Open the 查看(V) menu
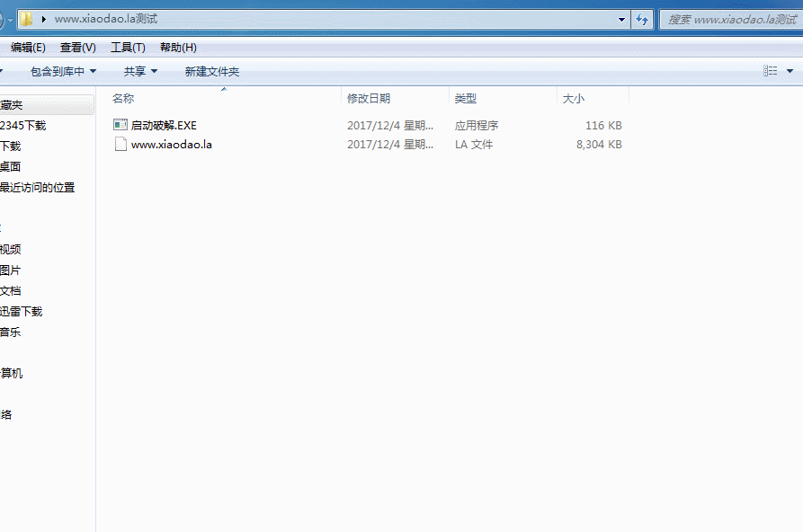The height and width of the screenshot is (532, 803). point(77,48)
